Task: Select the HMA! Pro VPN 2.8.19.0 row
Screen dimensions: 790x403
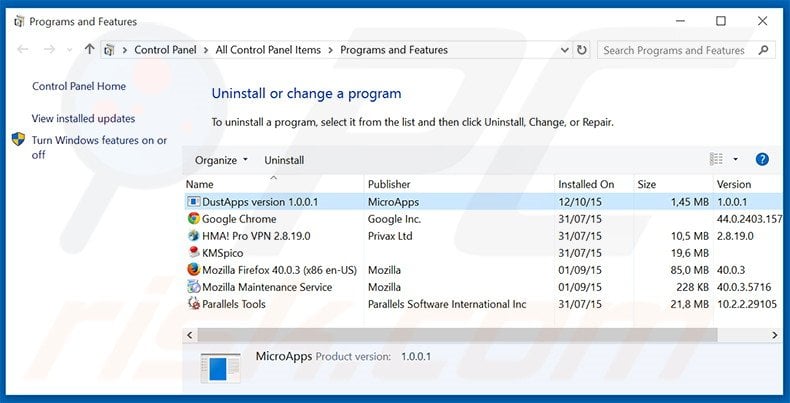Action: (x=483, y=236)
